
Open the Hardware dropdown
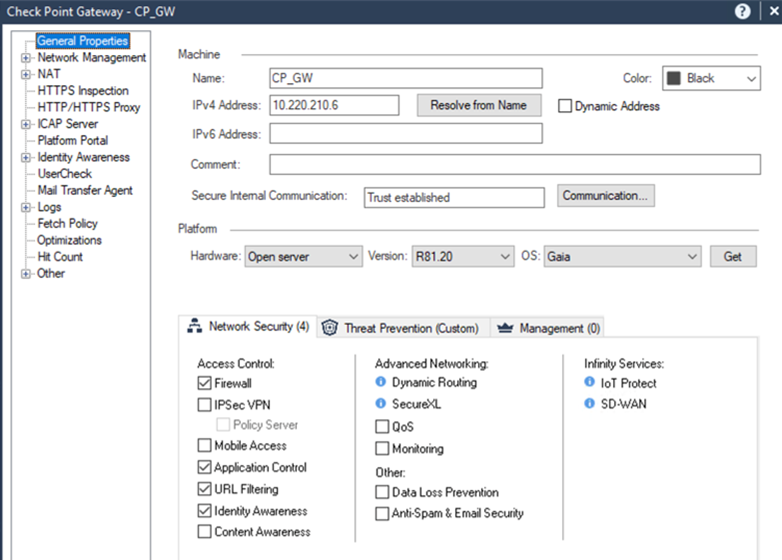[303, 256]
